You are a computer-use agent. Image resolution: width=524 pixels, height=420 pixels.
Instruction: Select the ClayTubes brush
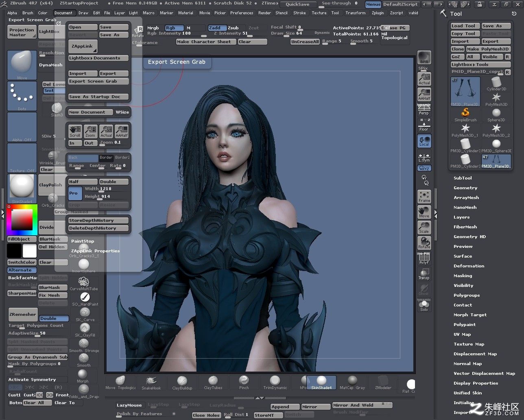point(213,383)
